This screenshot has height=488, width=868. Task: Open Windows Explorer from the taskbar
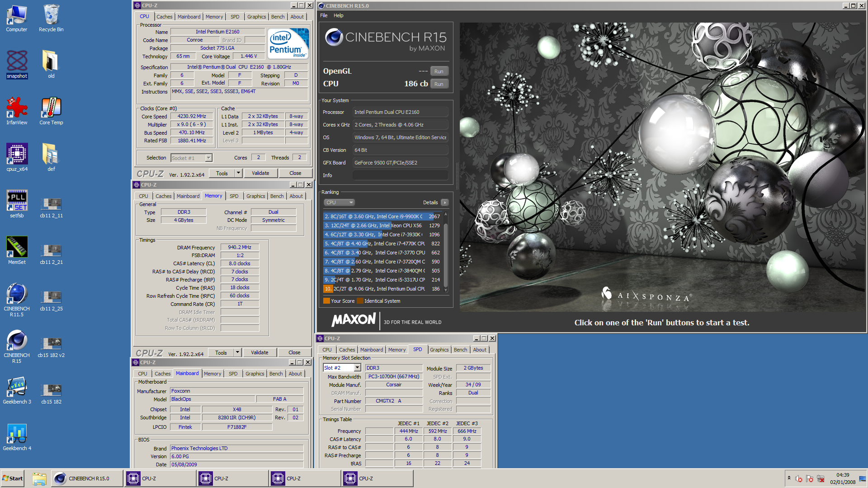coord(39,479)
